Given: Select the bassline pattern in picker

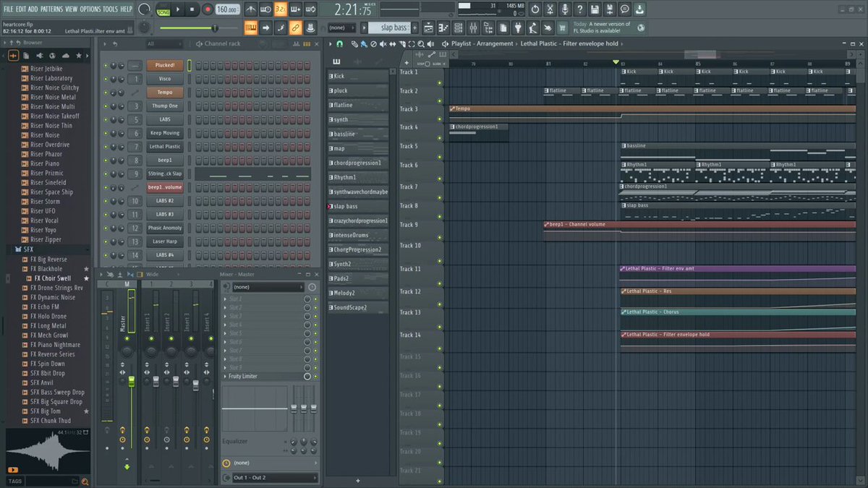Looking at the screenshot, I should [358, 134].
